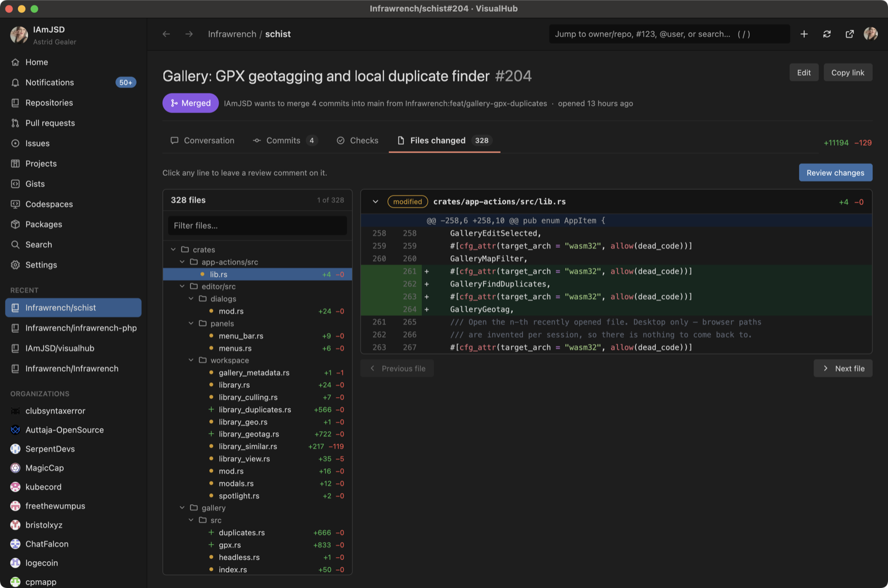This screenshot has height=588, width=888.
Task: Click the plus icon in top bar
Action: click(804, 34)
